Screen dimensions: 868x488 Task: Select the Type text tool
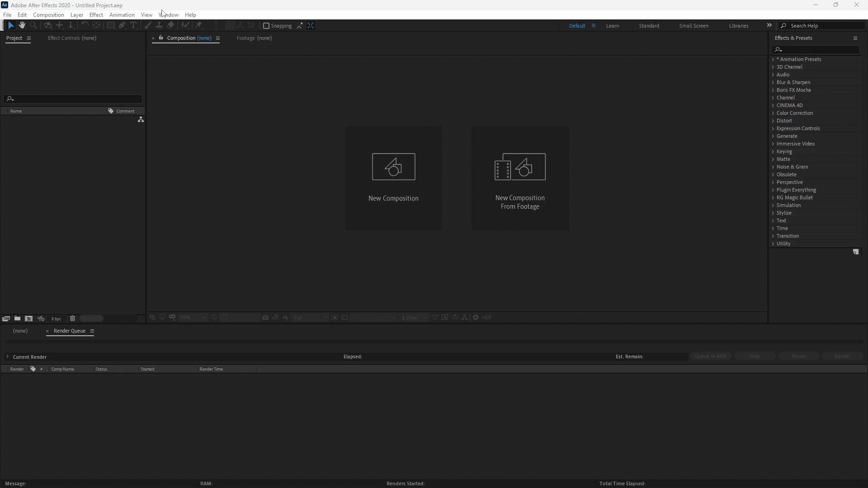click(x=133, y=26)
